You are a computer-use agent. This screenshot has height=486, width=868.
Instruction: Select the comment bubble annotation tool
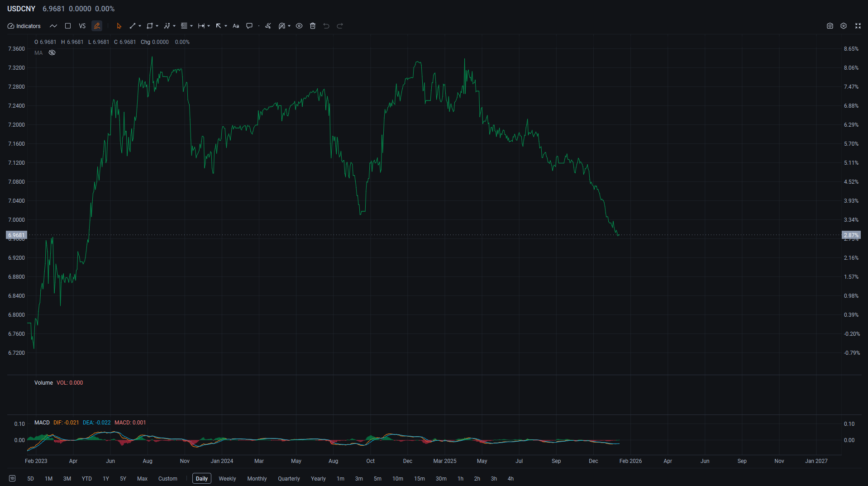tap(249, 26)
